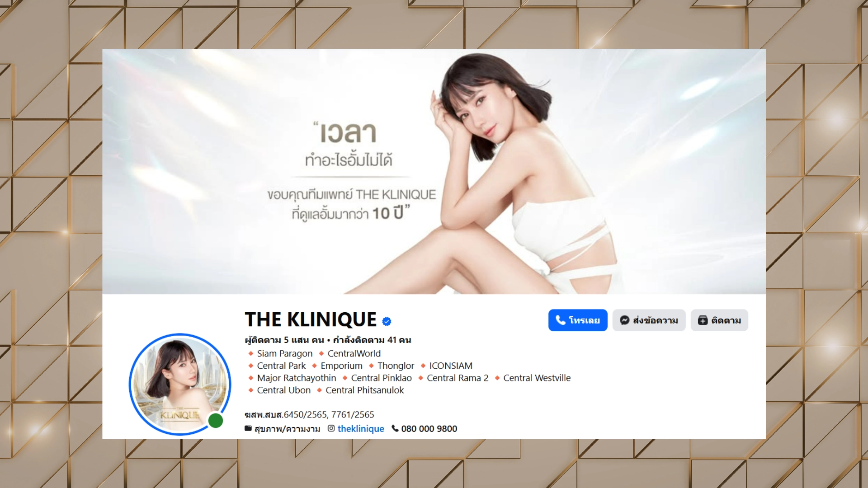Click the สุขภาพ/ความงาม category text

click(x=287, y=429)
